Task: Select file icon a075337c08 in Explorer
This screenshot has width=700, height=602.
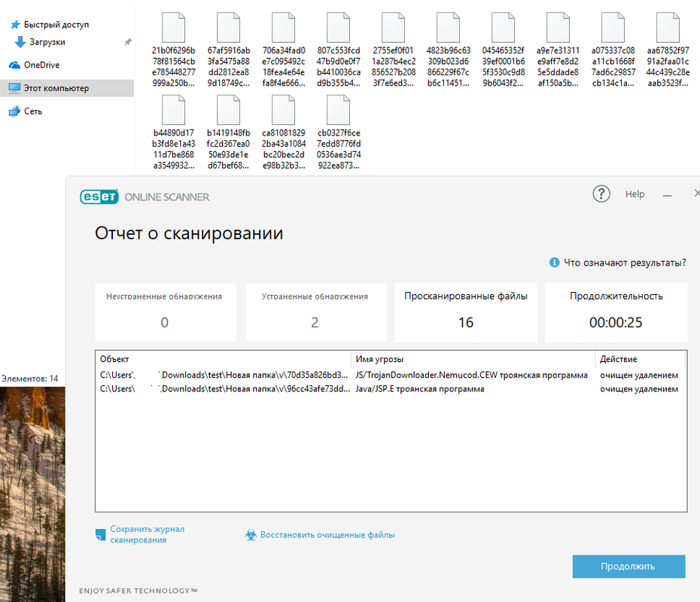Action: (613, 27)
